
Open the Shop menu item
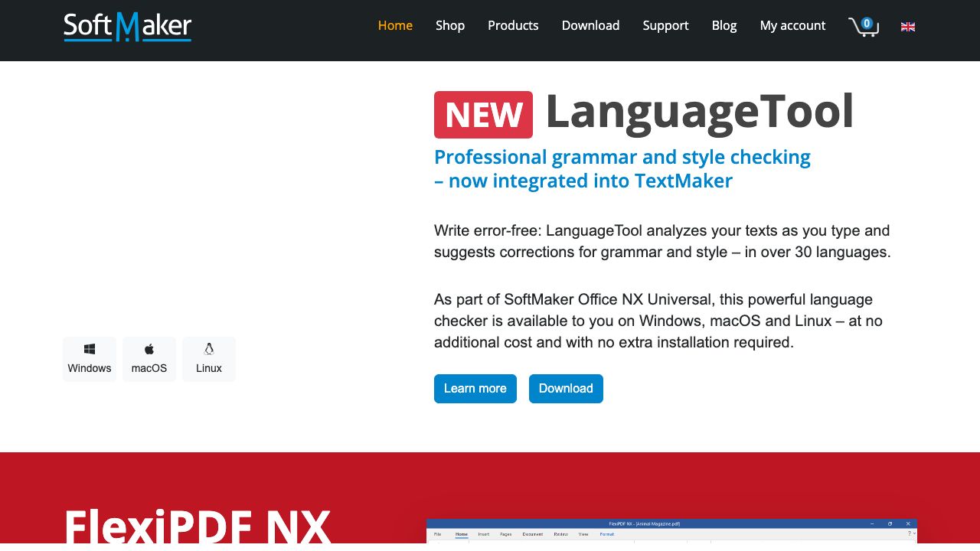450,25
